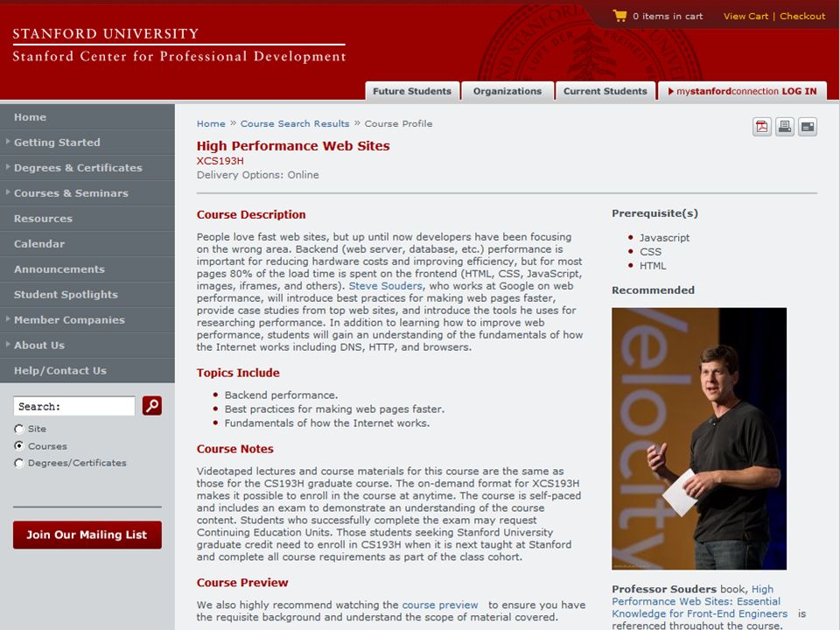Click the View Cart link

click(745, 16)
